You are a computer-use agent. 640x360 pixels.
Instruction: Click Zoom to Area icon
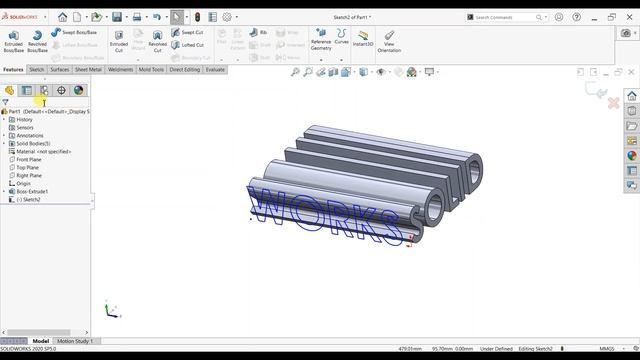(308, 72)
